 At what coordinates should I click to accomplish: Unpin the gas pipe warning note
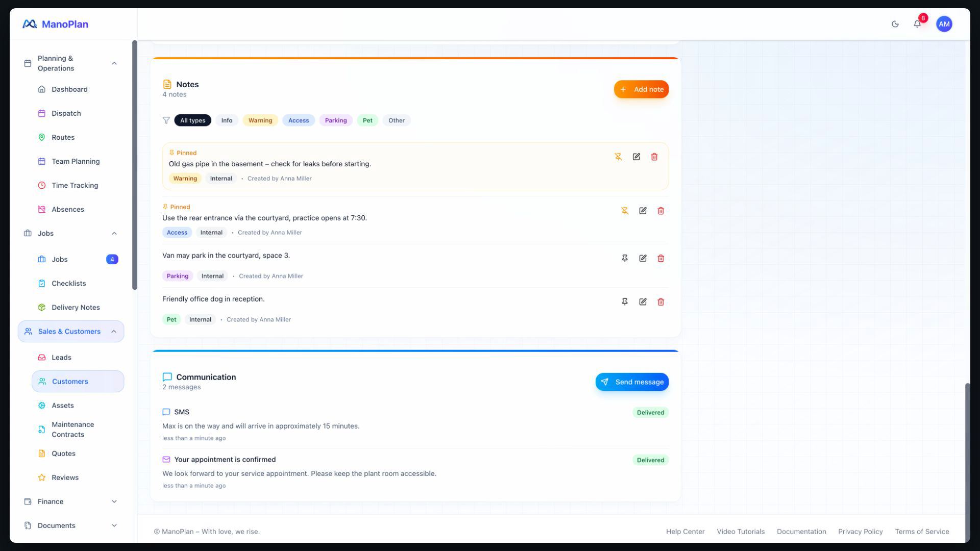618,157
